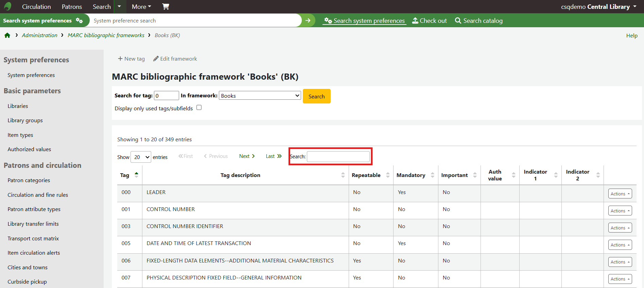Viewport: 644px width, 288px height.
Task: Expand Actions menu for LEADER row
Action: [x=620, y=194]
